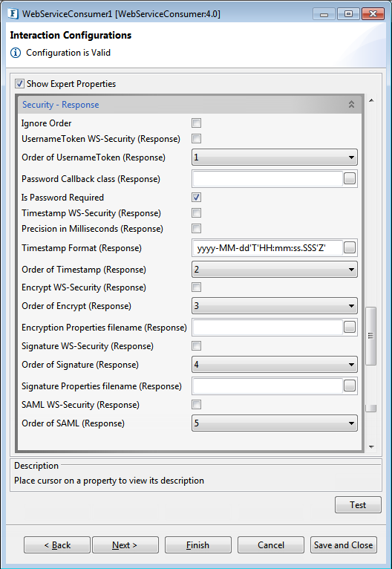The image size is (392, 569).
Task: Enable Encrypt WS-Security (Response) checkbox
Action: coord(196,287)
